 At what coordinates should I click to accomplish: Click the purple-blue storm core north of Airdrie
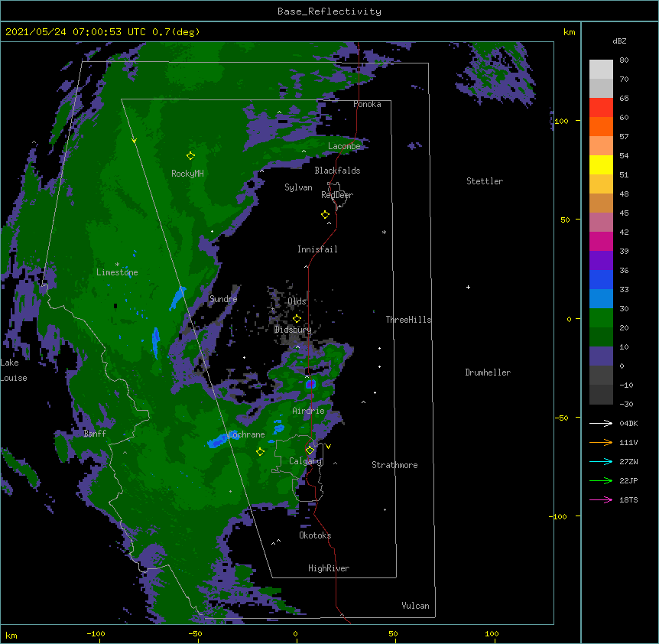tap(310, 384)
